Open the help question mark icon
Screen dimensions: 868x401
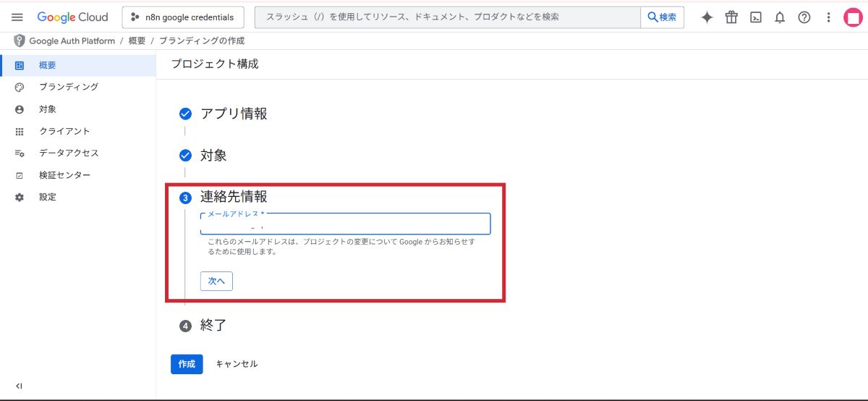click(804, 17)
